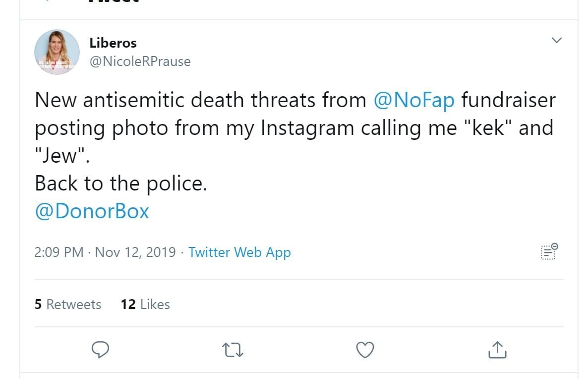
Task: Open the Liberos profile picture
Action: pos(57,52)
